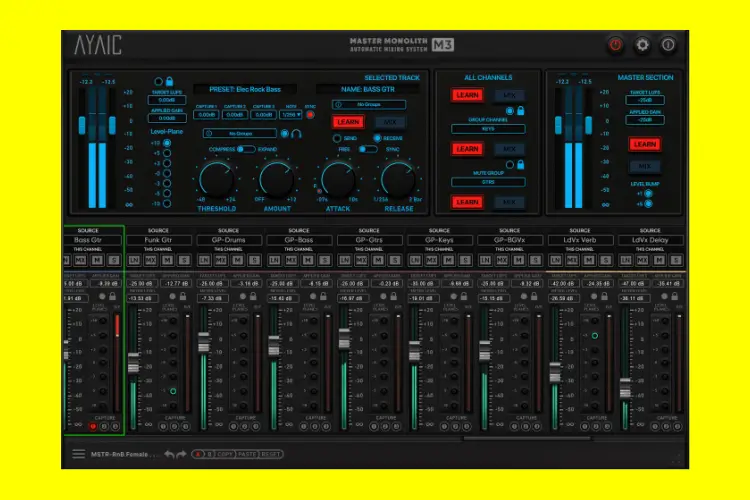The height and width of the screenshot is (500, 750).
Task: Click the lock icon under All Channels
Action: 520,111
